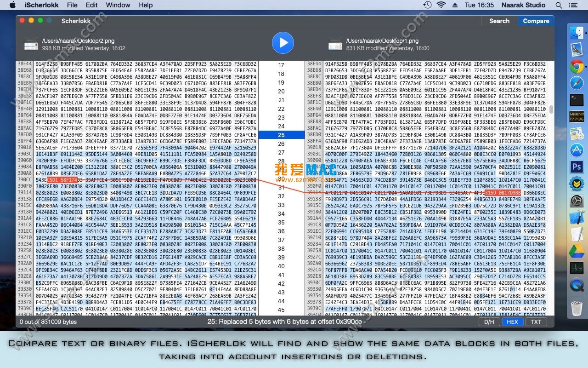
Task: Click the 2.png file icon on the left
Action: (x=31, y=44)
